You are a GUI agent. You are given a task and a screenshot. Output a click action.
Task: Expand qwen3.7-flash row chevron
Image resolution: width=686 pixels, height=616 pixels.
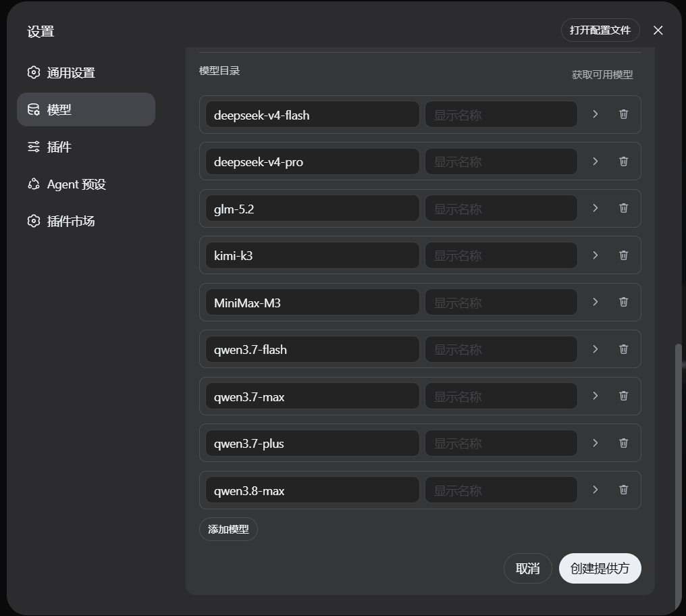pyautogui.click(x=595, y=349)
